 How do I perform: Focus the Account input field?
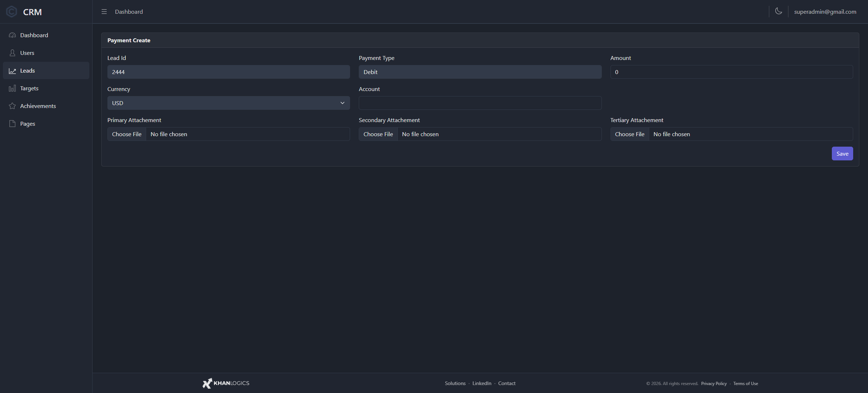point(480,103)
